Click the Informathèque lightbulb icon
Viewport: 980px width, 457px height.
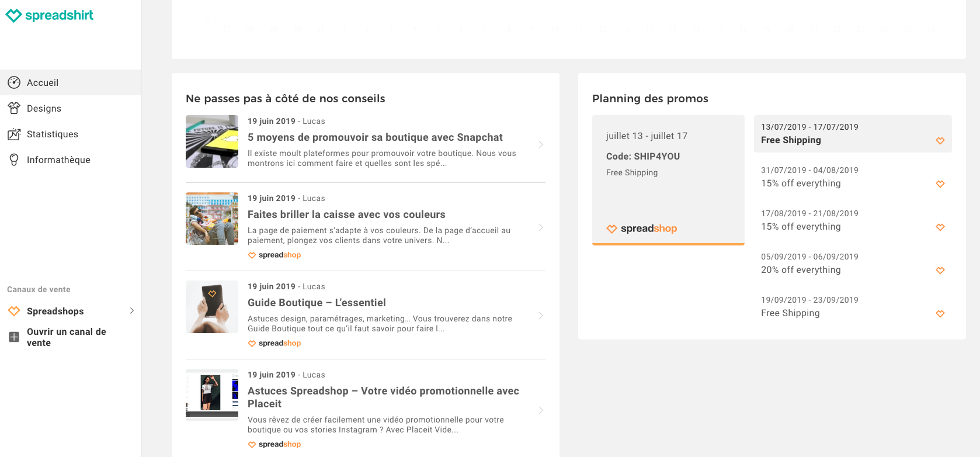[14, 160]
